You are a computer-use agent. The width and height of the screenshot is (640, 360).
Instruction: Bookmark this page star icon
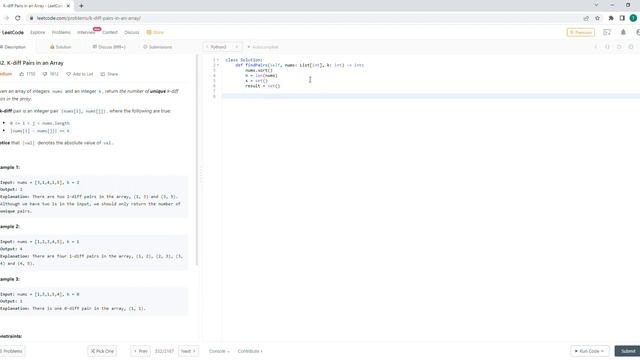pos(598,18)
